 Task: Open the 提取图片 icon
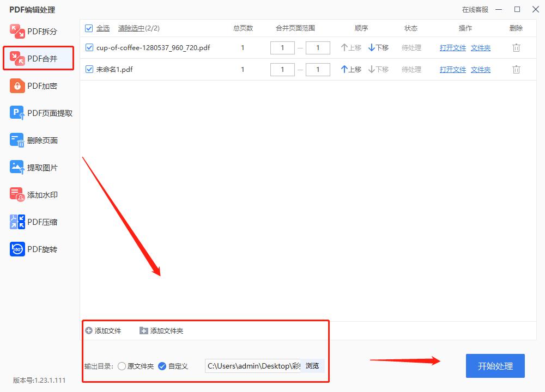tap(17, 167)
